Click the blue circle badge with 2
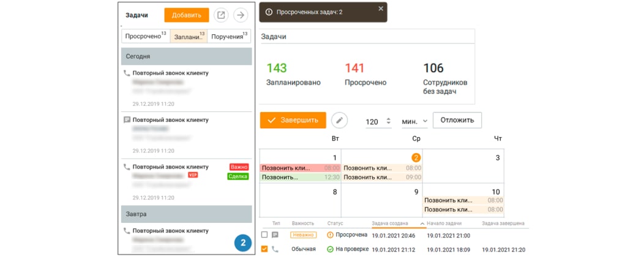 tap(242, 243)
